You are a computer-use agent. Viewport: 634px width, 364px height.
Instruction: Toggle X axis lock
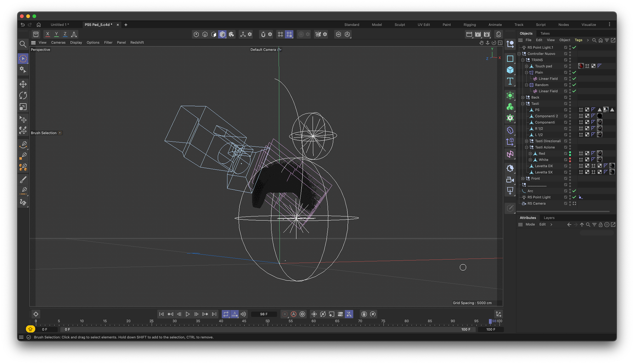click(48, 34)
